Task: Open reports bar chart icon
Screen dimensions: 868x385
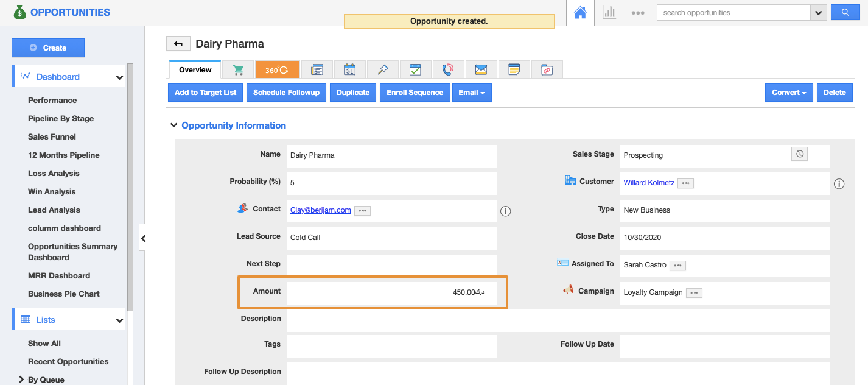Action: pos(609,13)
